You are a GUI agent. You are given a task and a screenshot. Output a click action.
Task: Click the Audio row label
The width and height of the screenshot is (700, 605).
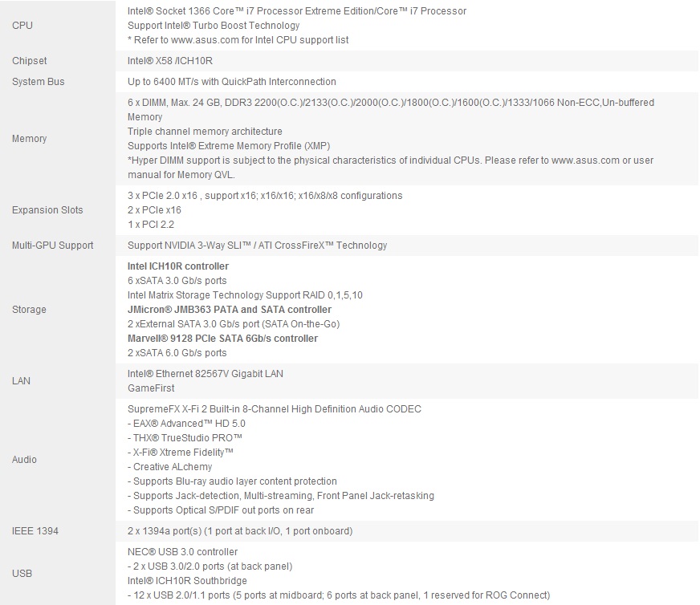[x=25, y=460]
